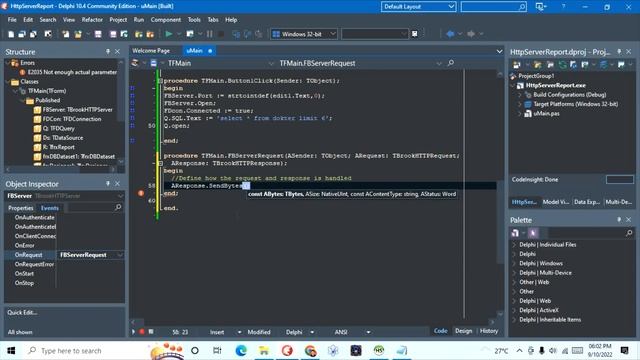Expand the Target Platforms node
This screenshot has height=360, width=640.
(520, 104)
